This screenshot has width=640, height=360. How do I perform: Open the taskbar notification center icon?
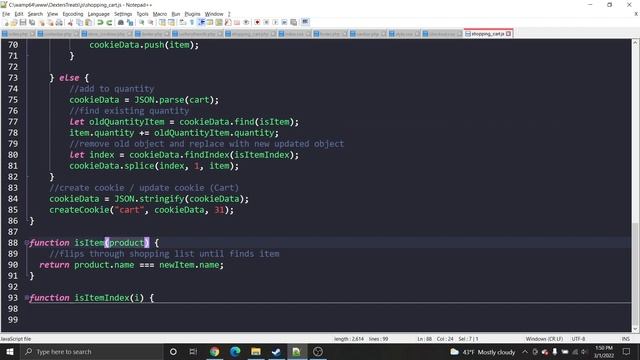[627, 352]
